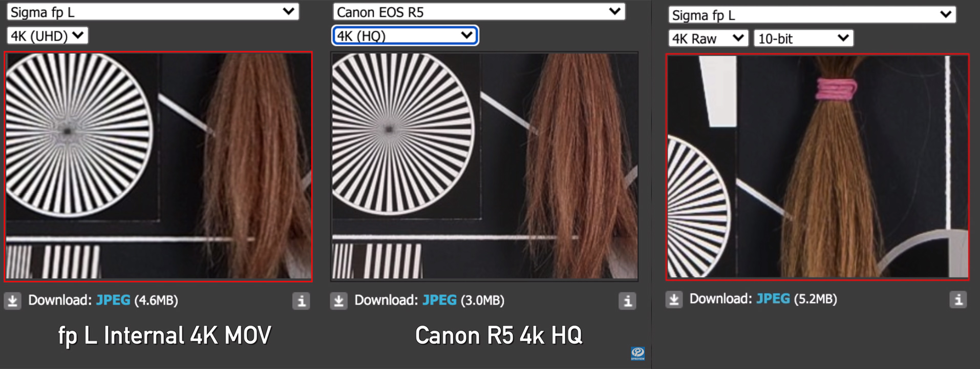The height and width of the screenshot is (369, 980).
Task: Open info icon beside the 3.0MB download
Action: click(627, 301)
